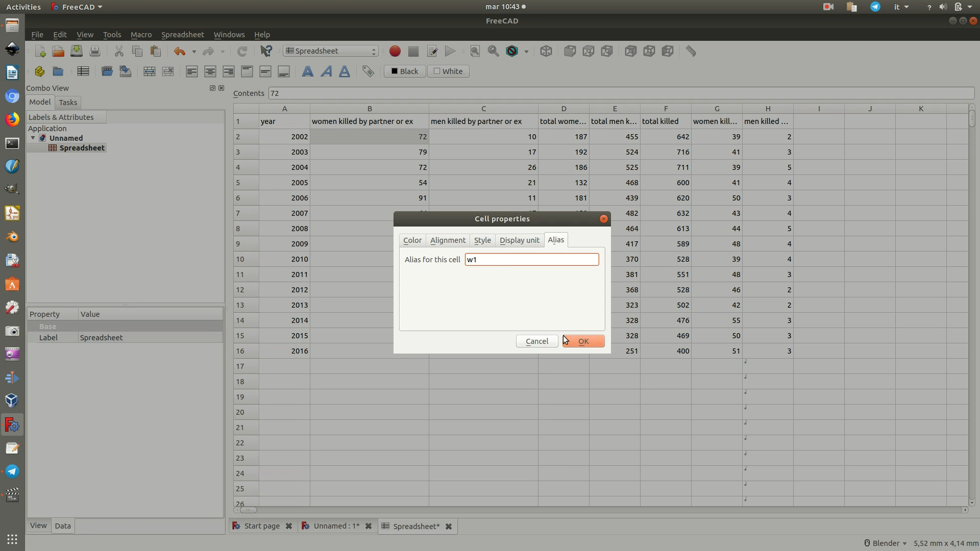Create a new document via toolbar icon

click(x=40, y=51)
